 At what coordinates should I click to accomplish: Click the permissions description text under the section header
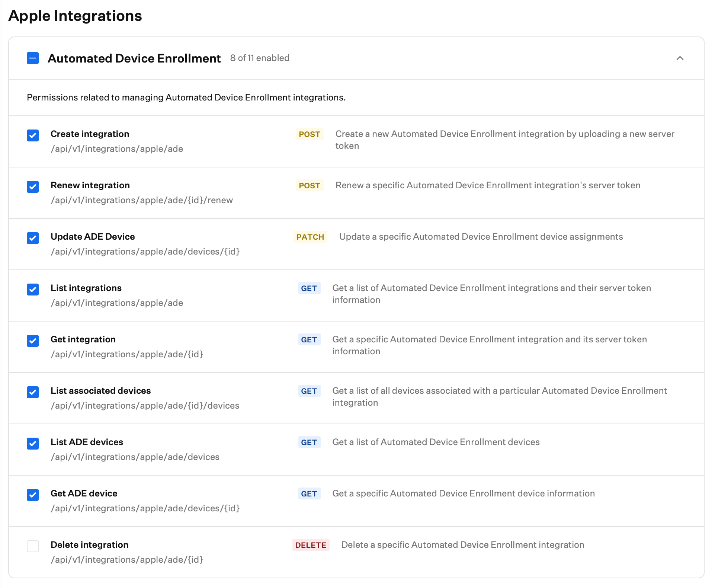[x=186, y=98]
